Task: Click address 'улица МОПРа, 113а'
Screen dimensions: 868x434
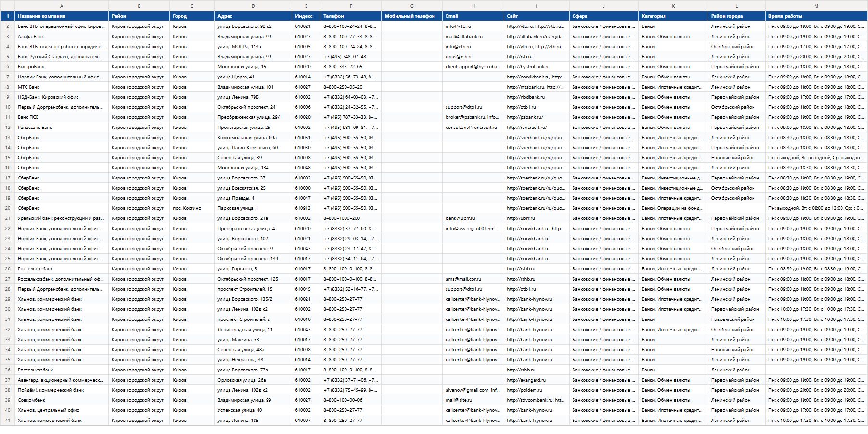Action: (253, 47)
